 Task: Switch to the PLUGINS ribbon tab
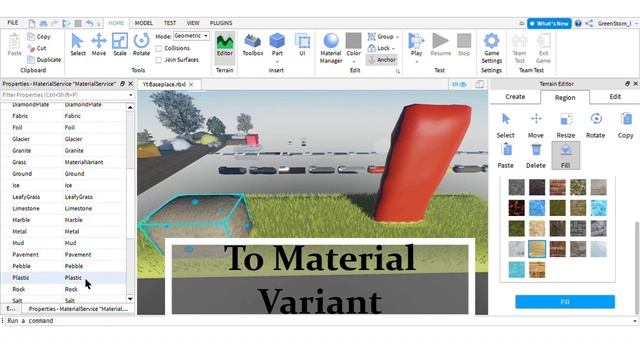point(221,23)
